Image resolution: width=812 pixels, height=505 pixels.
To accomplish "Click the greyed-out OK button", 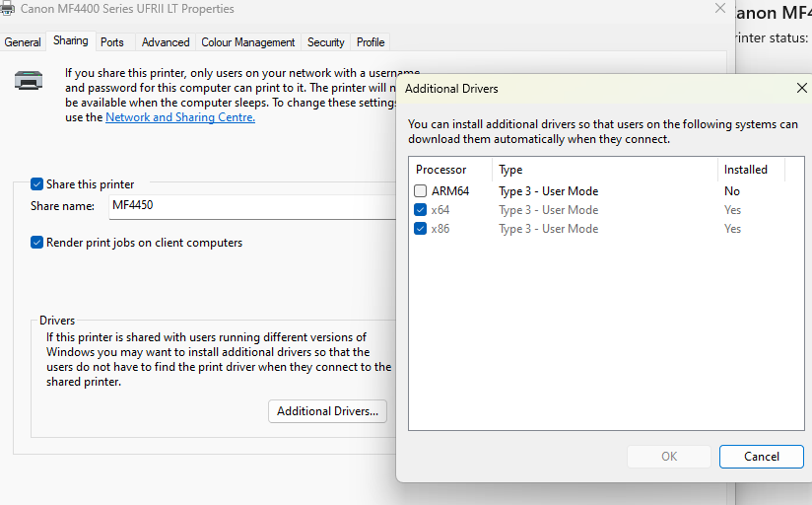I will click(669, 457).
